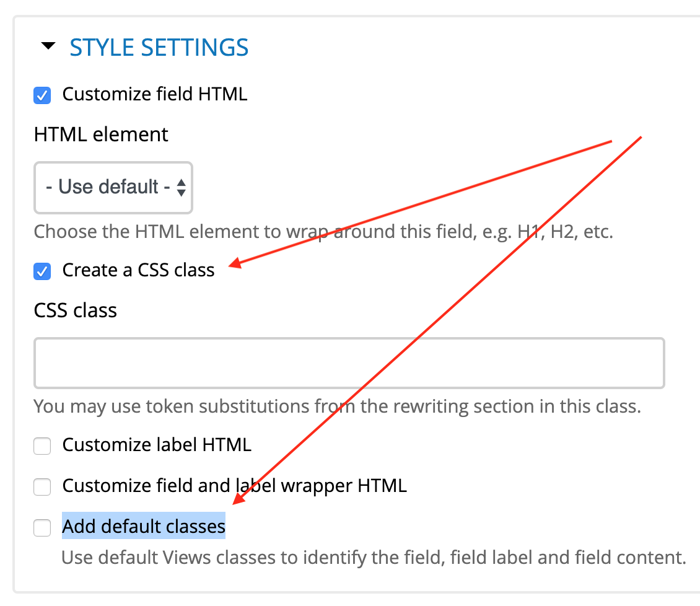
Task: Enable Customize label HTML
Action: point(42,446)
